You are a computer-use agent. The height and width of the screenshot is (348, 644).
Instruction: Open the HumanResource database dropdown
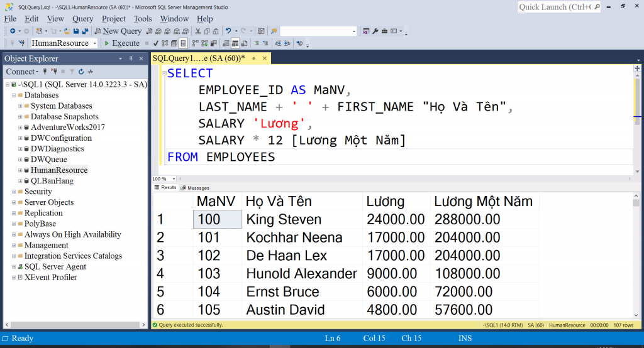click(x=95, y=43)
